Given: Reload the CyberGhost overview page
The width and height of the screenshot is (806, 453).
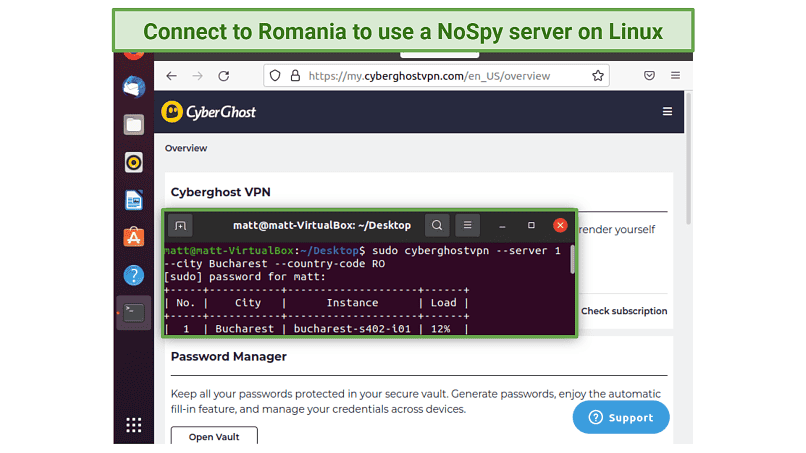Looking at the screenshot, I should 224,76.
